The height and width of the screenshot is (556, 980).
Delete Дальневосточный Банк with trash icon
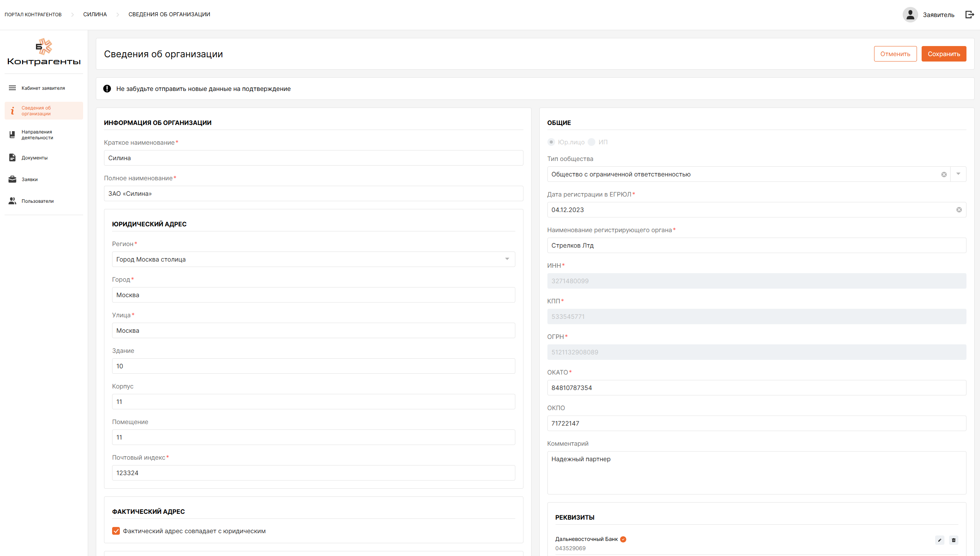click(x=954, y=540)
